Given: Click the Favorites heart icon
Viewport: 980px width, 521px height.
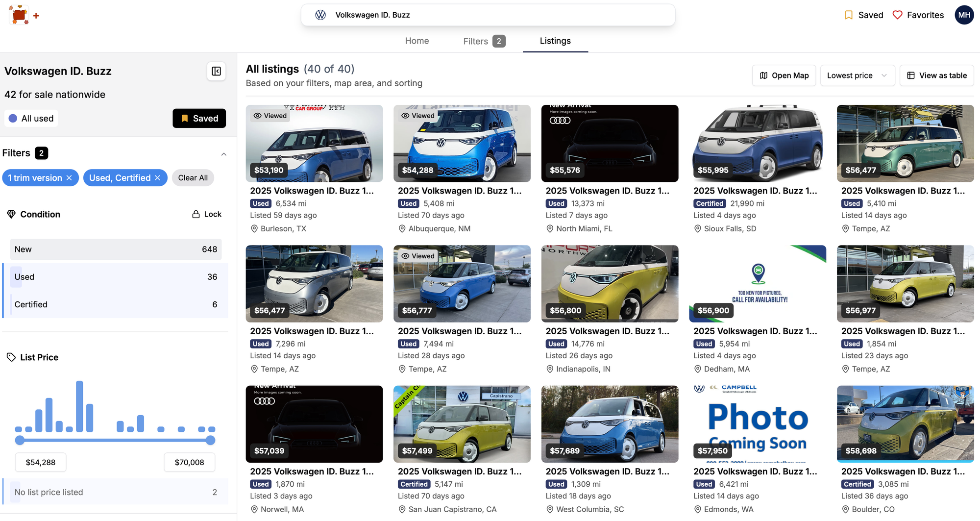Looking at the screenshot, I should [897, 15].
